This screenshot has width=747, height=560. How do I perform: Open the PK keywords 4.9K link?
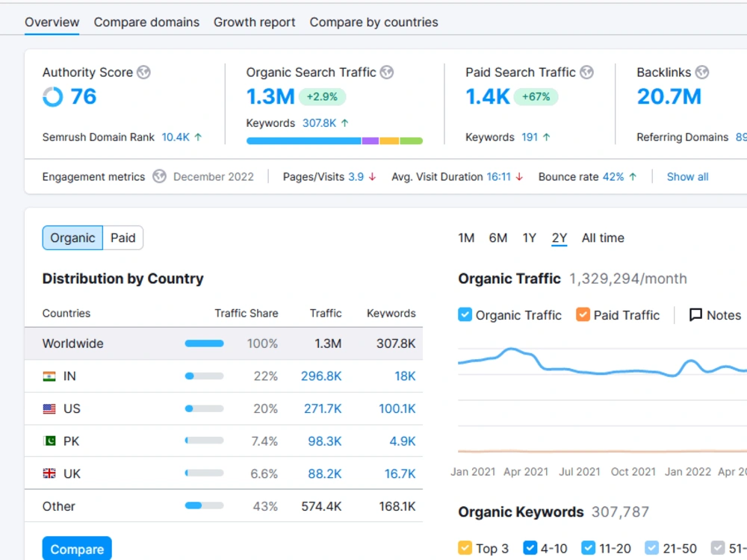[x=403, y=441]
